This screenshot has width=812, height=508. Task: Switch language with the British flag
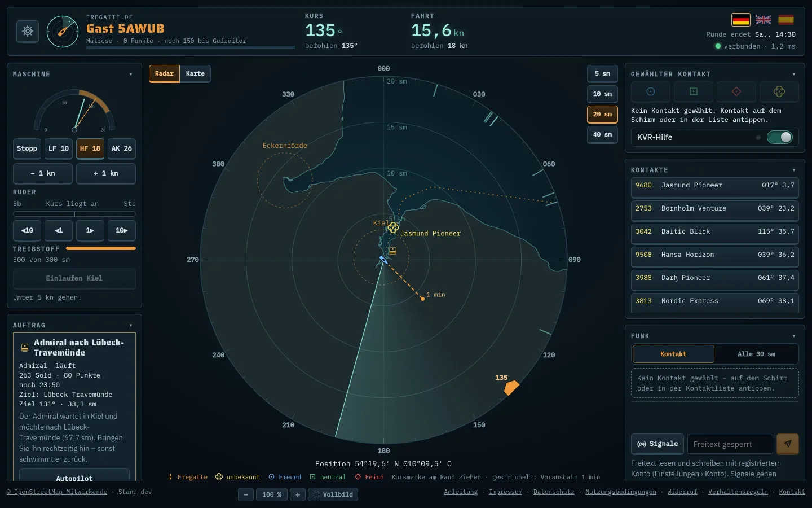pyautogui.click(x=764, y=20)
